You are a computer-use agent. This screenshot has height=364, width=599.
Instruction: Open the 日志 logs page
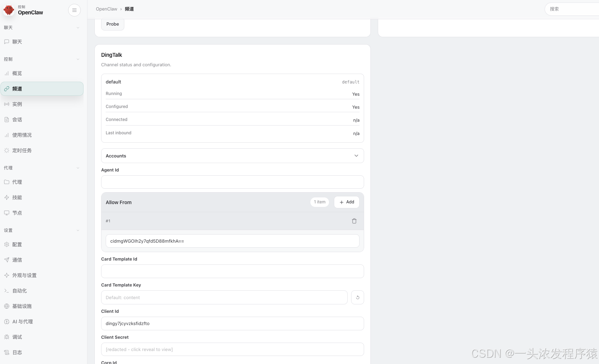[42, 352]
